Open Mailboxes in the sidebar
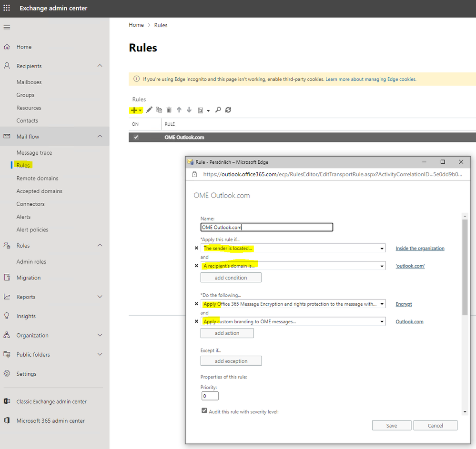The image size is (476, 449). pos(29,82)
